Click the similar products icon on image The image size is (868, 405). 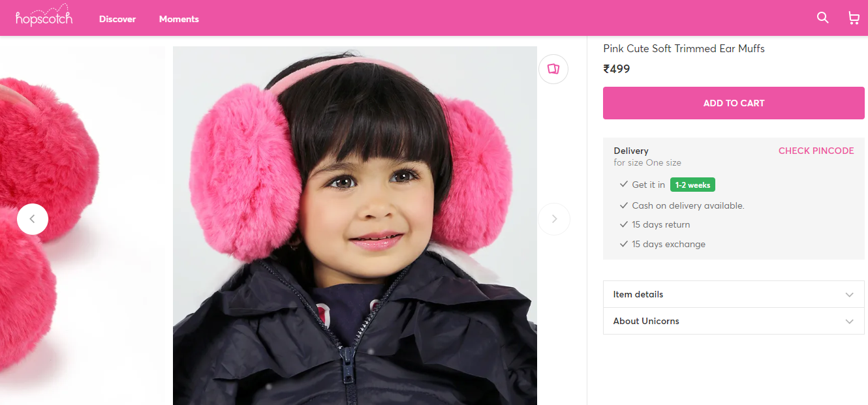tap(553, 69)
